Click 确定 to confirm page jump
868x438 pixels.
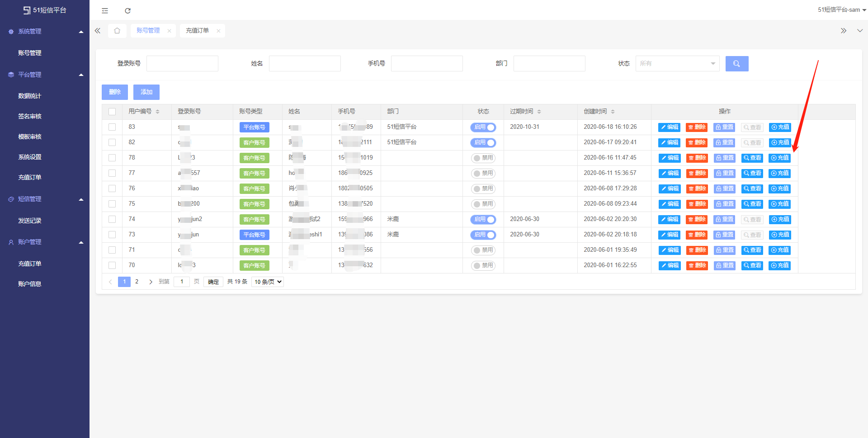pos(213,282)
